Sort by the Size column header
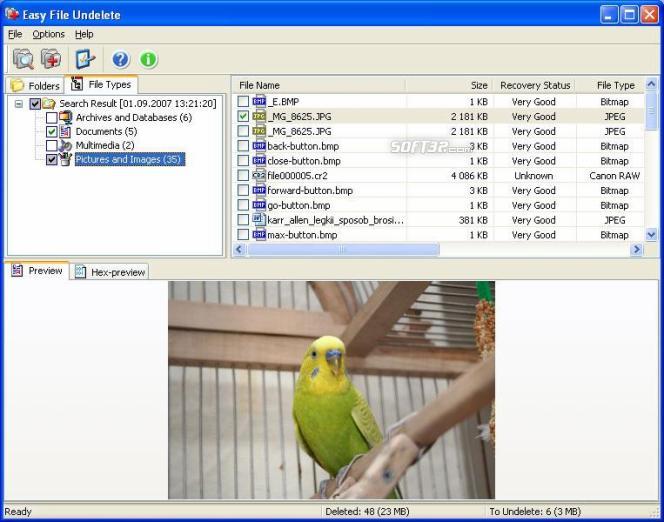The height and width of the screenshot is (522, 664). pyautogui.click(x=449, y=86)
